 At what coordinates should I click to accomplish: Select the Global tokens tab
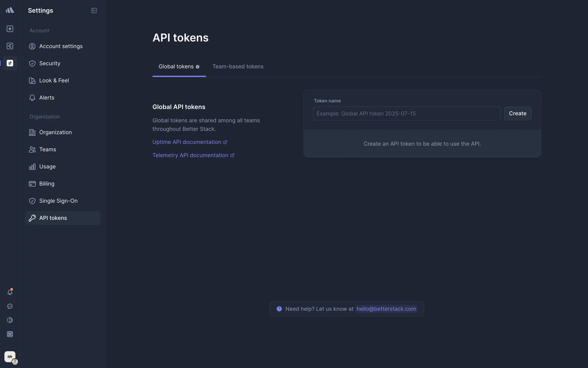click(176, 67)
